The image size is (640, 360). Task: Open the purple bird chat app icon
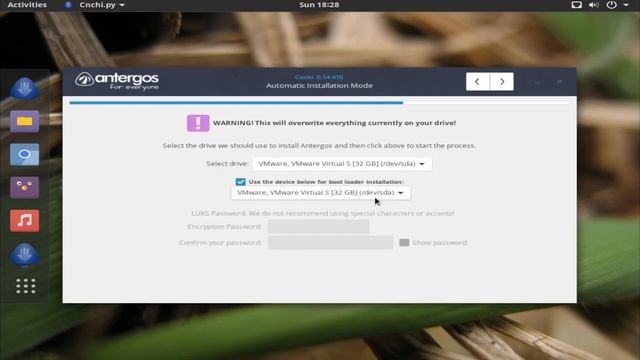(x=24, y=187)
